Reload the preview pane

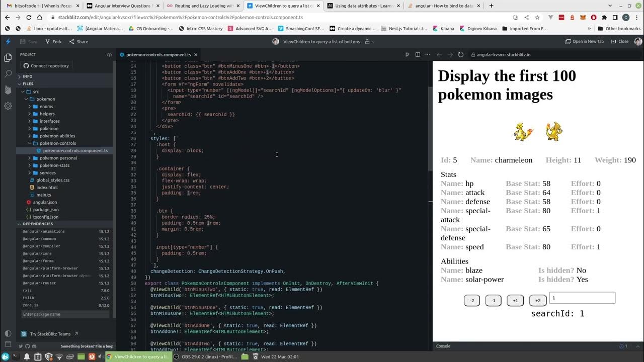(460, 54)
